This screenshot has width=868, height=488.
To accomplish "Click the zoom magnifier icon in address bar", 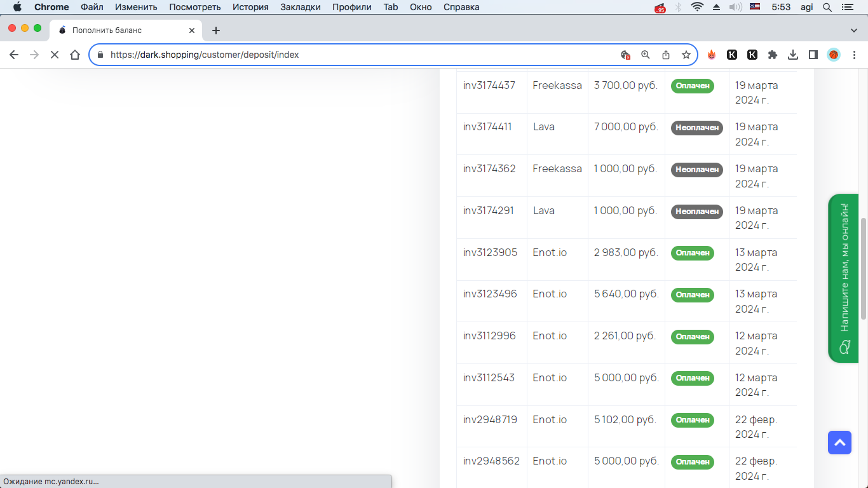I will click(646, 55).
